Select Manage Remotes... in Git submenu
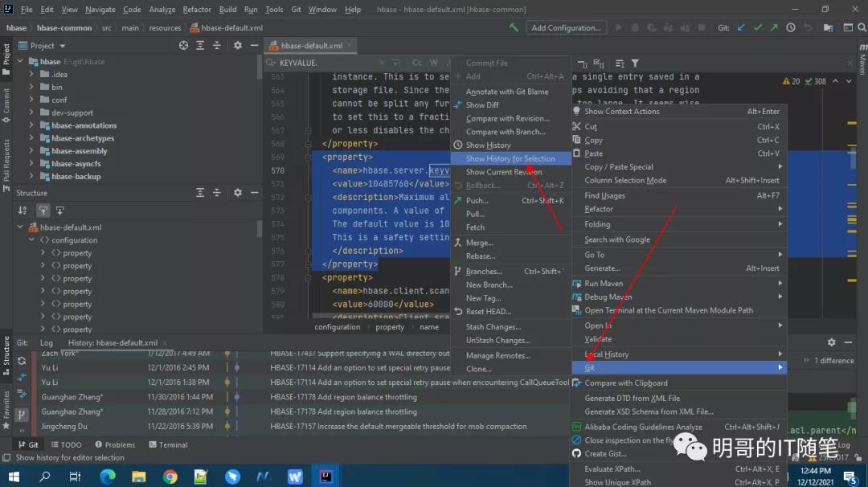 point(511,355)
